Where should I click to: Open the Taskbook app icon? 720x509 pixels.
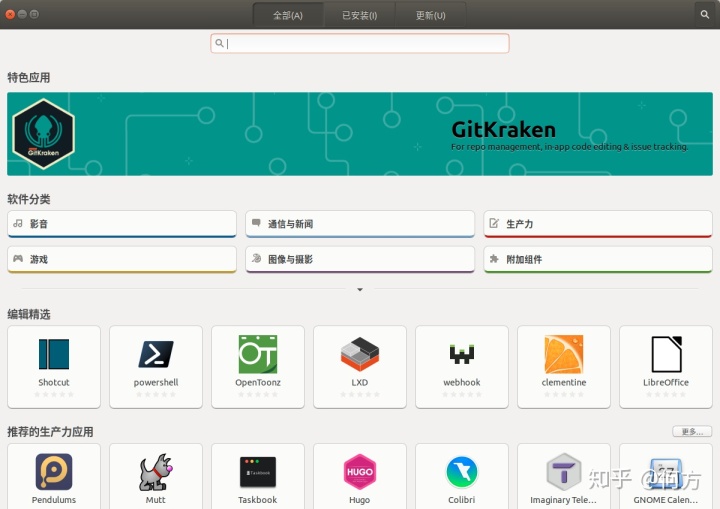tap(258, 472)
